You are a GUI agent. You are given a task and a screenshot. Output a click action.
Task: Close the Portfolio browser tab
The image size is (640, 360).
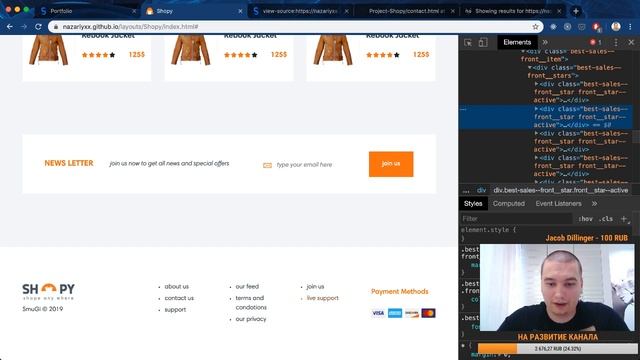(134, 11)
